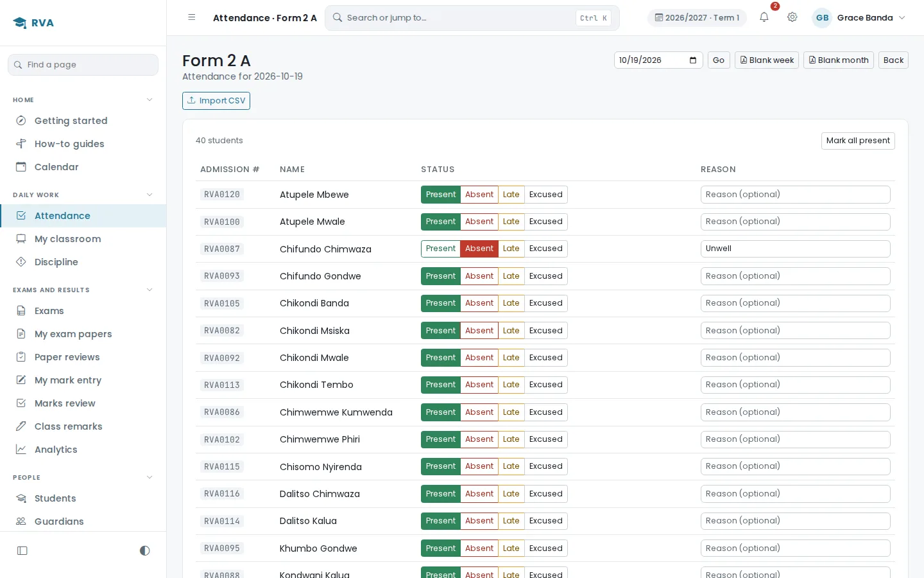Navigate to Class remarks
Screen dimensions: 924x578
pyautogui.click(x=83, y=426)
